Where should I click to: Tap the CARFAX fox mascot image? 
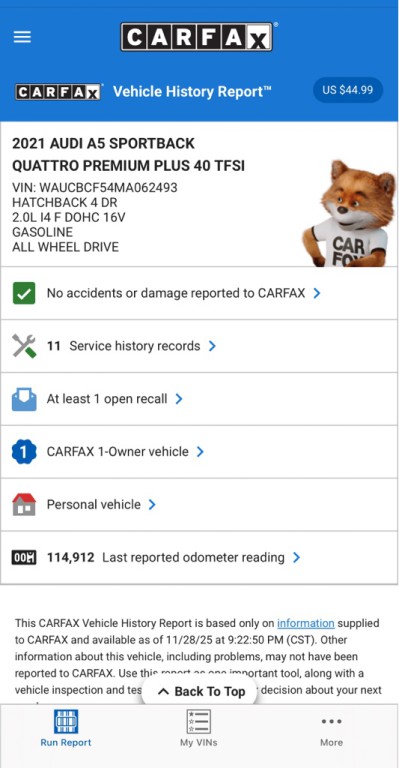[349, 214]
